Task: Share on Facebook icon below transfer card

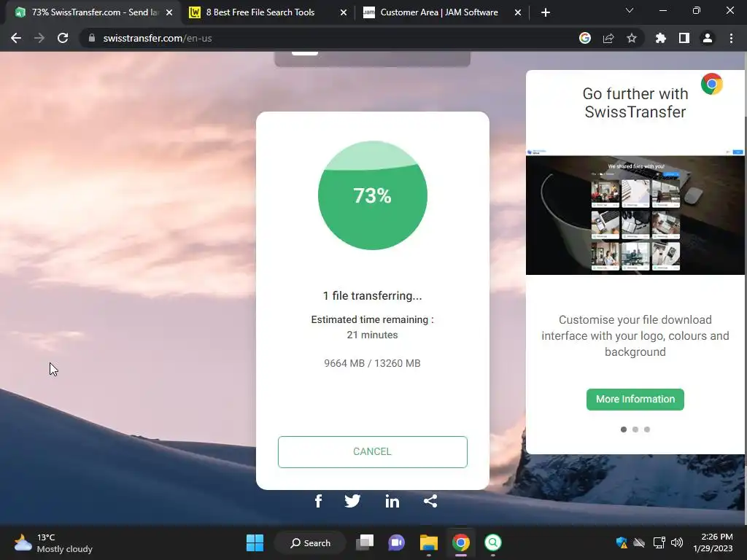Action: point(318,501)
